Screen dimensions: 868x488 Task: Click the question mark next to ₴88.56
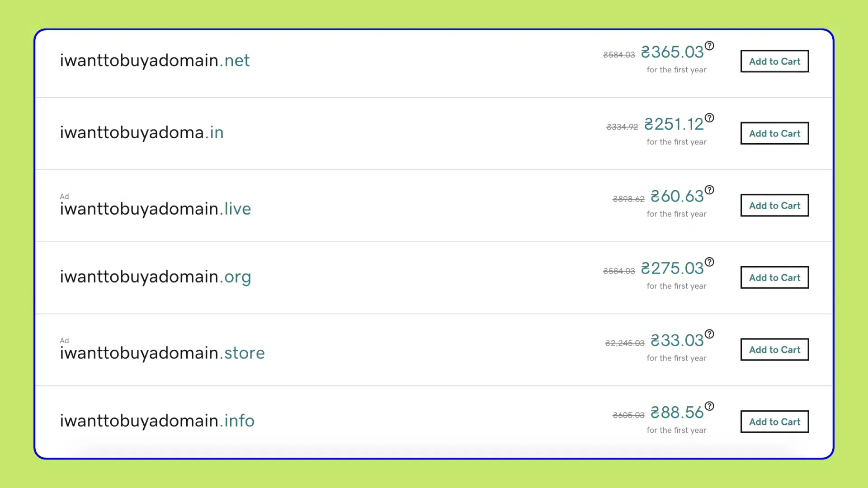(709, 406)
